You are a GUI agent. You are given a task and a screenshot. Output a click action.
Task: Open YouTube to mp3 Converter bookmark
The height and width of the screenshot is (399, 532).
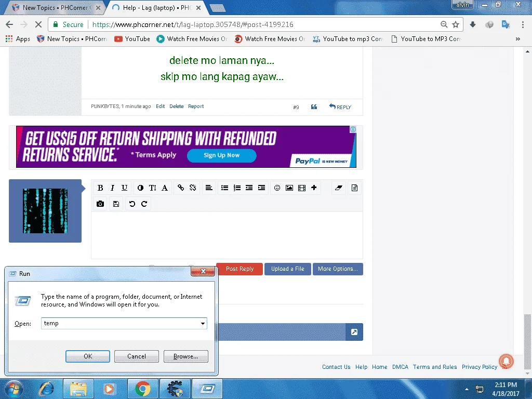click(x=348, y=39)
